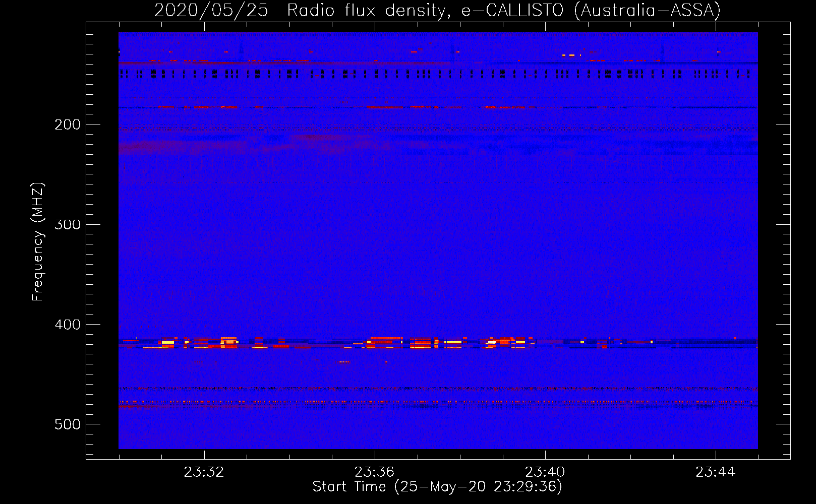Viewport: 816px width, 504px height.
Task: Click the 23:32 time tick label
Action: pos(204,472)
